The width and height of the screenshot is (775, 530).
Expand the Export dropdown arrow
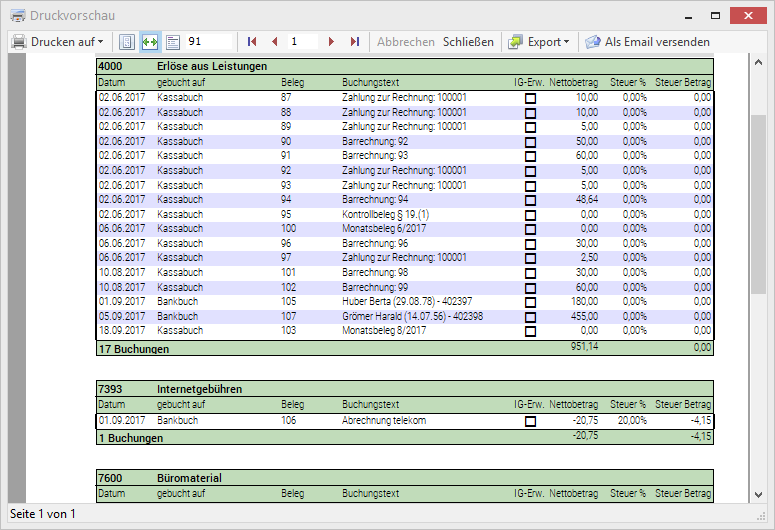pyautogui.click(x=566, y=42)
